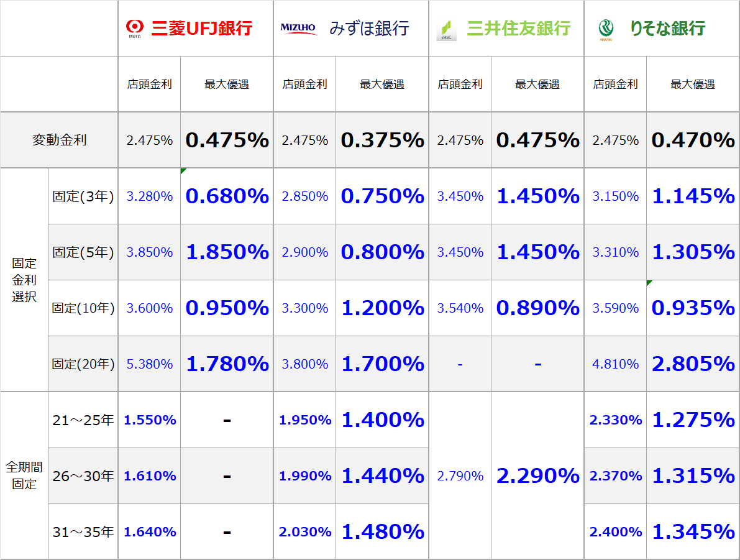Click the red MUFG logo icon
This screenshot has width=740, height=560.
pyautogui.click(x=134, y=29)
